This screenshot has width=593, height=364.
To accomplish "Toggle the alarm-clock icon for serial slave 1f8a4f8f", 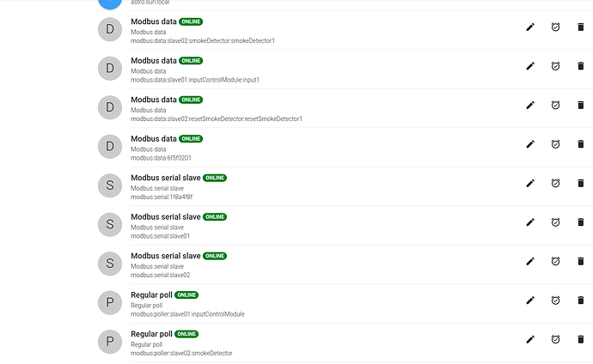I will click(x=555, y=183).
